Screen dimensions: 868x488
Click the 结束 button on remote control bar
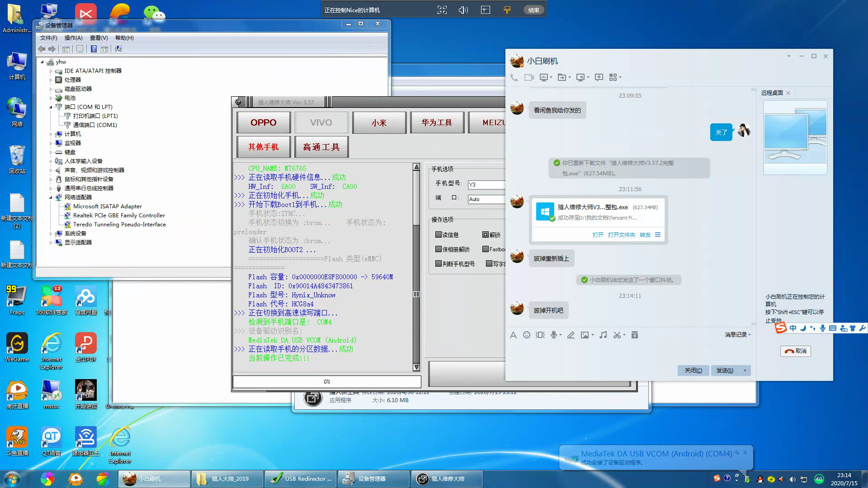pos(533,10)
